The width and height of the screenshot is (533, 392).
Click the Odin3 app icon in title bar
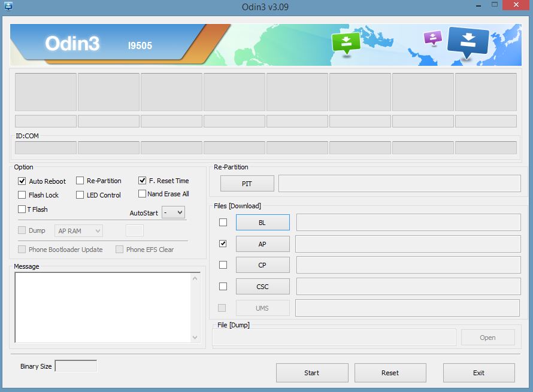8,6
